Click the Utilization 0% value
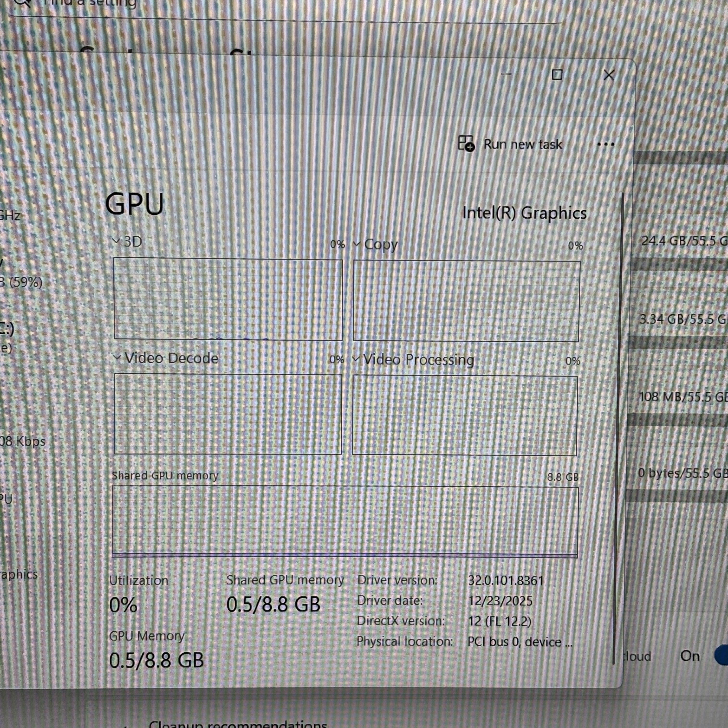Screen dimensions: 728x728 [x=123, y=605]
